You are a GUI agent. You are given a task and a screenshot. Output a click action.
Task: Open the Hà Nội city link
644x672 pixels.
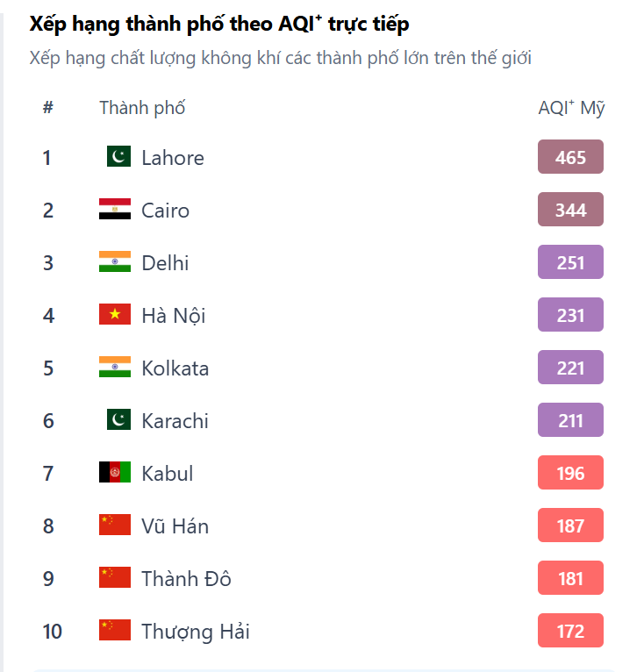(174, 316)
